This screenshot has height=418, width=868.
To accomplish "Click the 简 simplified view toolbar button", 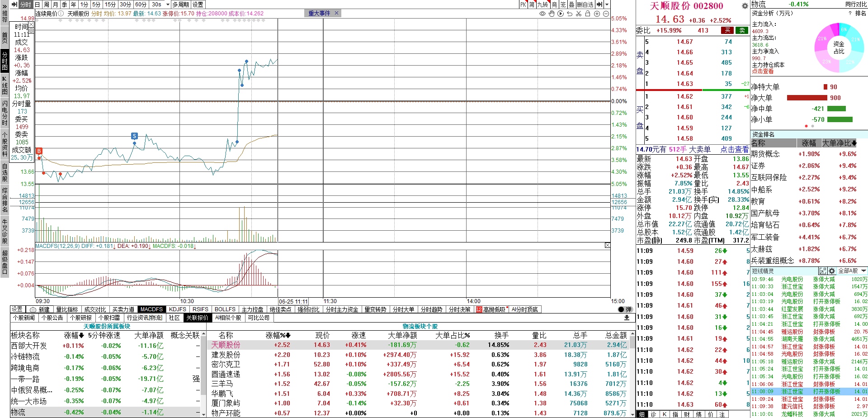I will pos(532,5).
